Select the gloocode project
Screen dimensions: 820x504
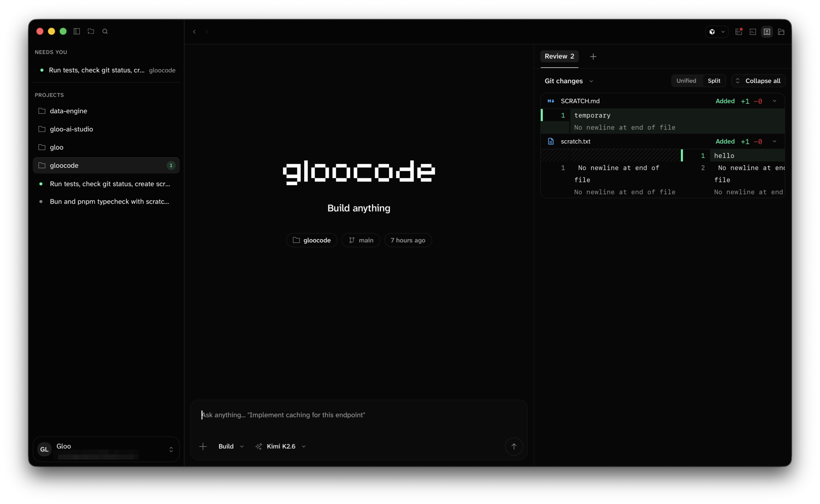pos(106,166)
